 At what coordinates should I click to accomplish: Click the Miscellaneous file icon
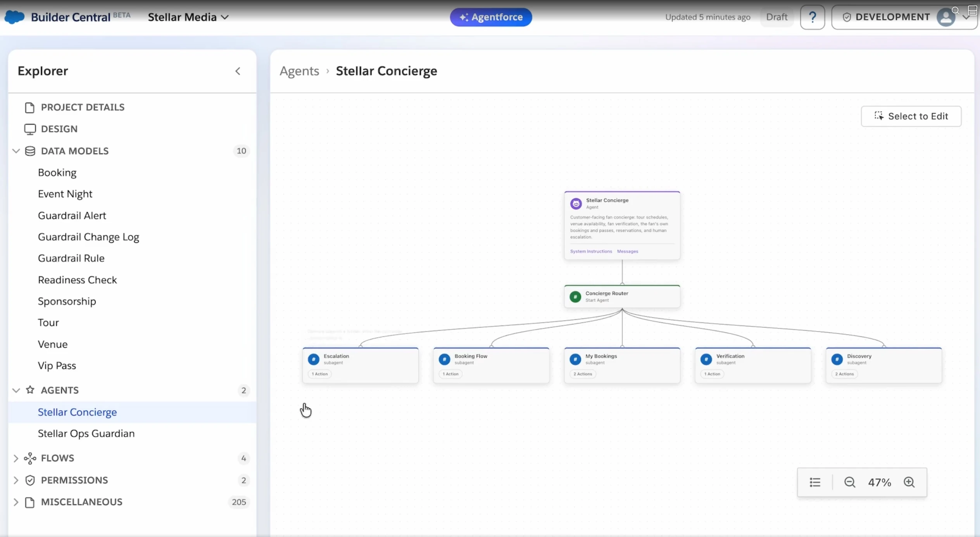29,502
